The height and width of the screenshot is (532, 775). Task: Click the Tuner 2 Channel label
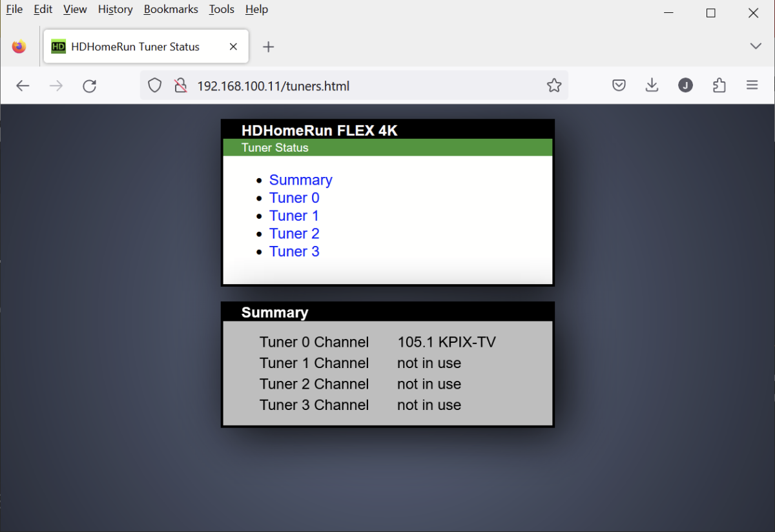[315, 384]
